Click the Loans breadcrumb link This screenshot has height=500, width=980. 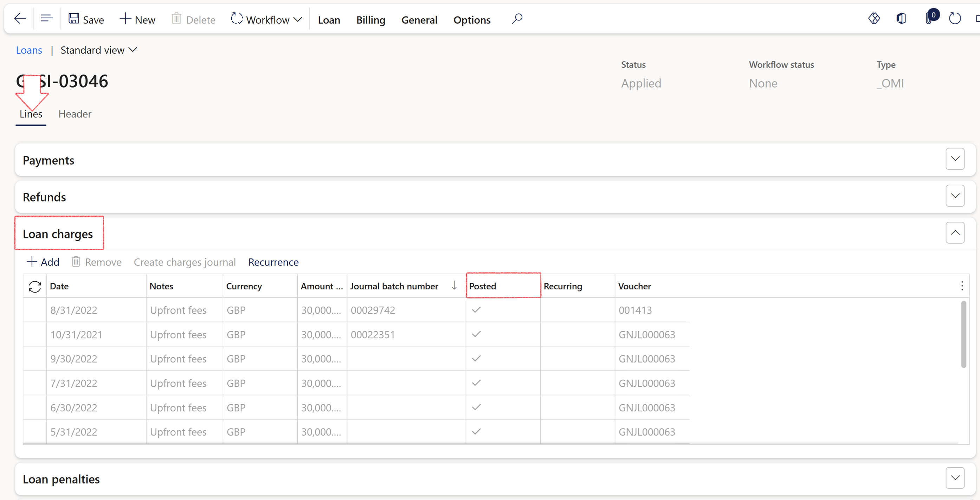pos(29,50)
